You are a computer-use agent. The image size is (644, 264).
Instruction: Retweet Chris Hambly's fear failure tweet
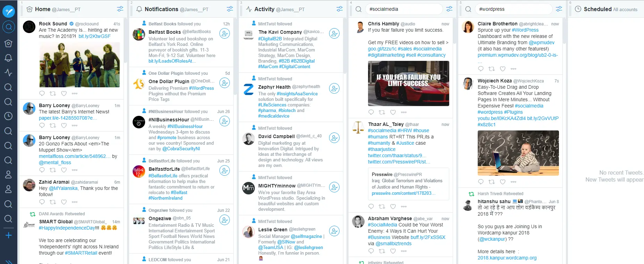point(382,112)
